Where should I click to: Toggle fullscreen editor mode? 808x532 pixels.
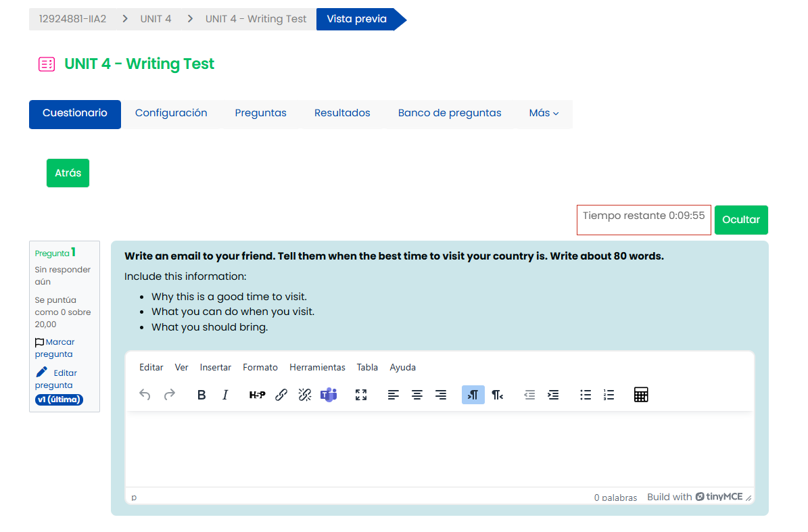click(x=361, y=395)
